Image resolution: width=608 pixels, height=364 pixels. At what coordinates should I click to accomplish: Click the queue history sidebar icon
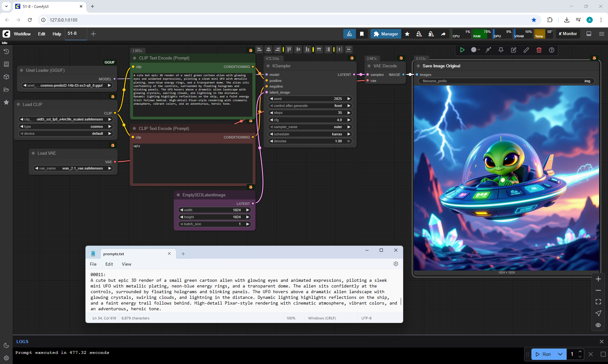pos(6,52)
